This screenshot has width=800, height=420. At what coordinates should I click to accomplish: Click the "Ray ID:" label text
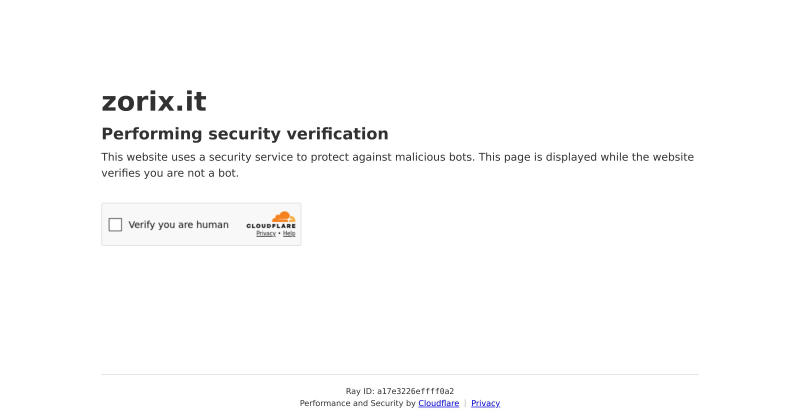point(360,391)
